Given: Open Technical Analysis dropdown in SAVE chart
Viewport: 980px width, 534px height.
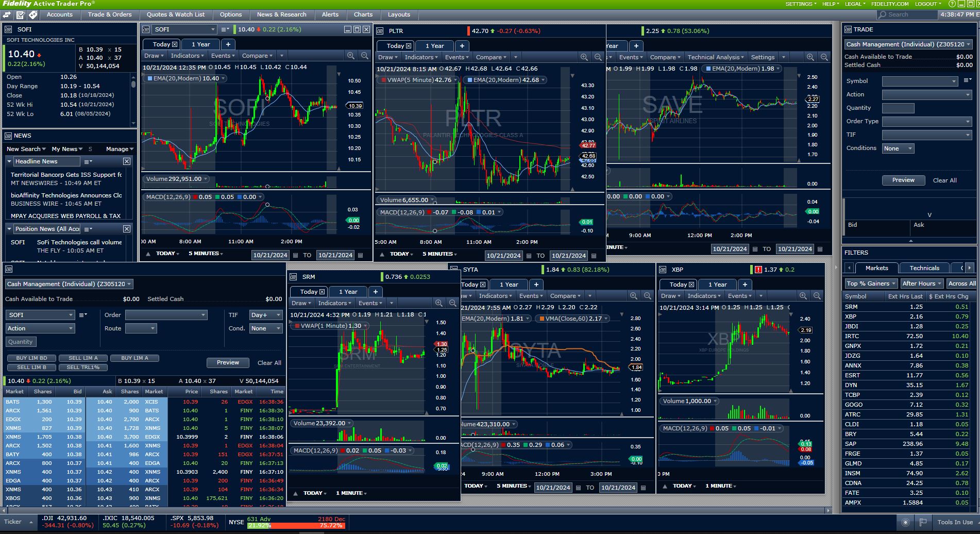Looking at the screenshot, I should click(716, 57).
